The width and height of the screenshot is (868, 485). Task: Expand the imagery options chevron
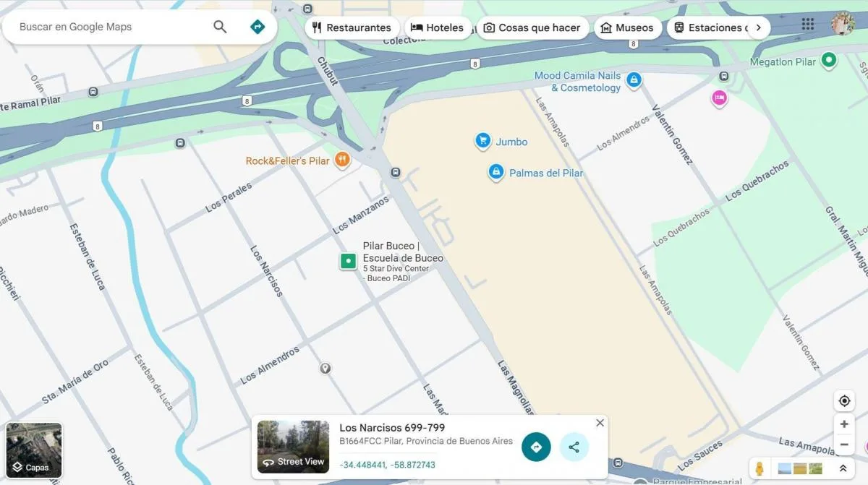pyautogui.click(x=843, y=468)
